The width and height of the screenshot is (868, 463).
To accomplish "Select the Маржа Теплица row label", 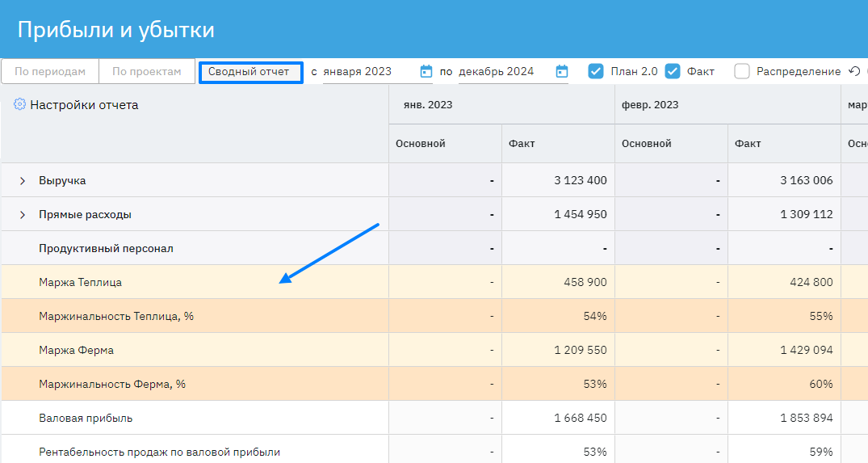I will point(81,283).
